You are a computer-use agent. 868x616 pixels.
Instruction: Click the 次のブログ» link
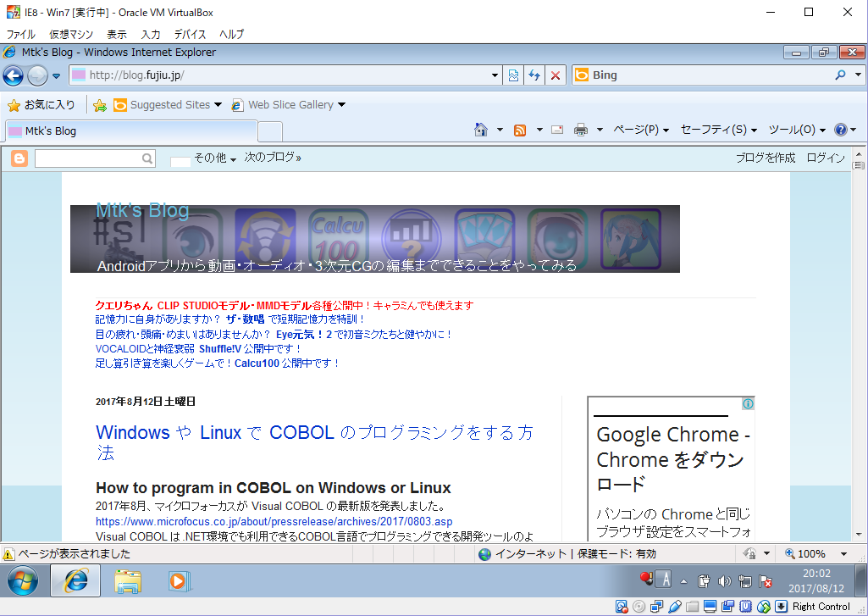coord(273,158)
